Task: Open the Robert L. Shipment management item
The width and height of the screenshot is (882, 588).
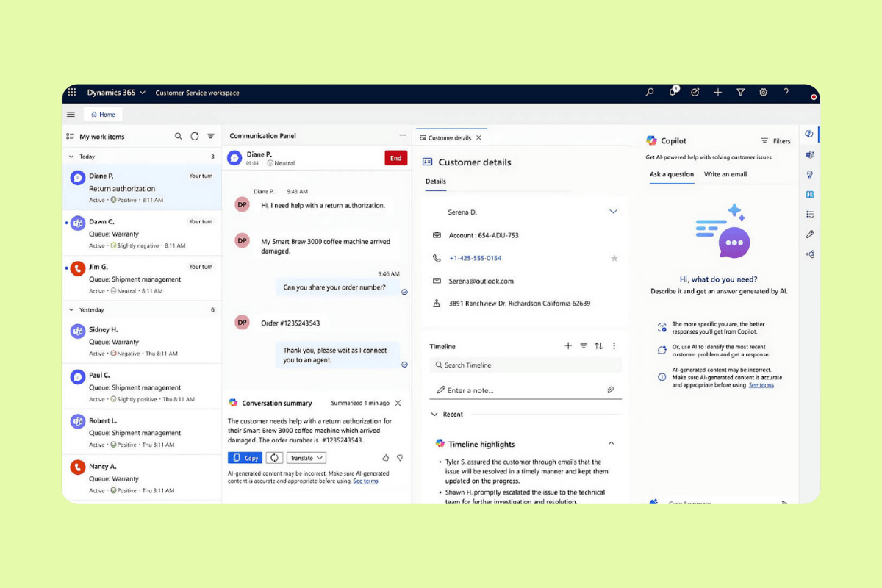Action: [x=142, y=432]
